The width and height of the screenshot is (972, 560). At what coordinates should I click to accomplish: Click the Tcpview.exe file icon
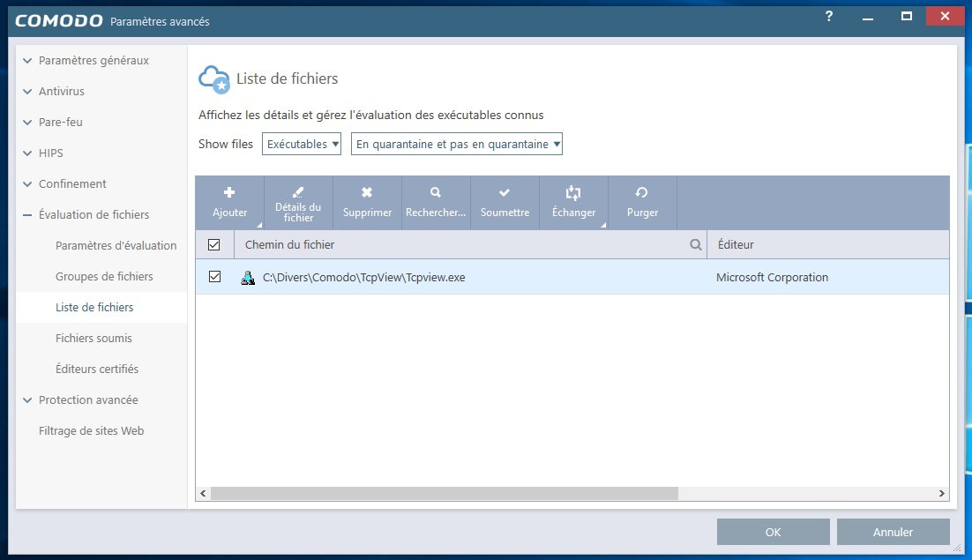(248, 278)
